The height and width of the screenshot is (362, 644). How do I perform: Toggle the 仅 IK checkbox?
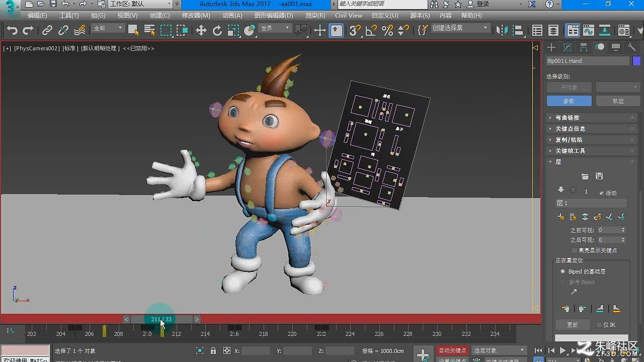[599, 325]
